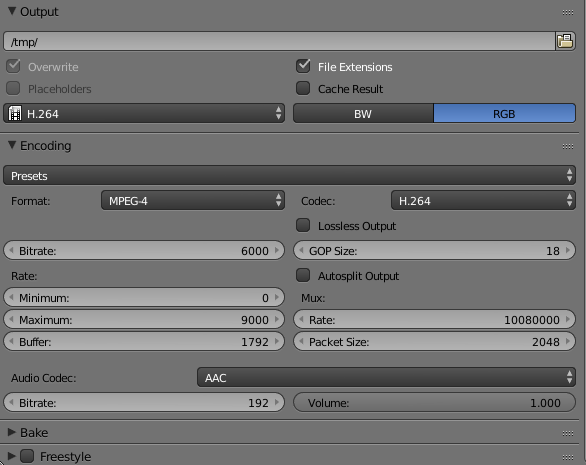The width and height of the screenshot is (586, 465).
Task: Decrease GOP Size with left arrow
Action: (x=301, y=250)
